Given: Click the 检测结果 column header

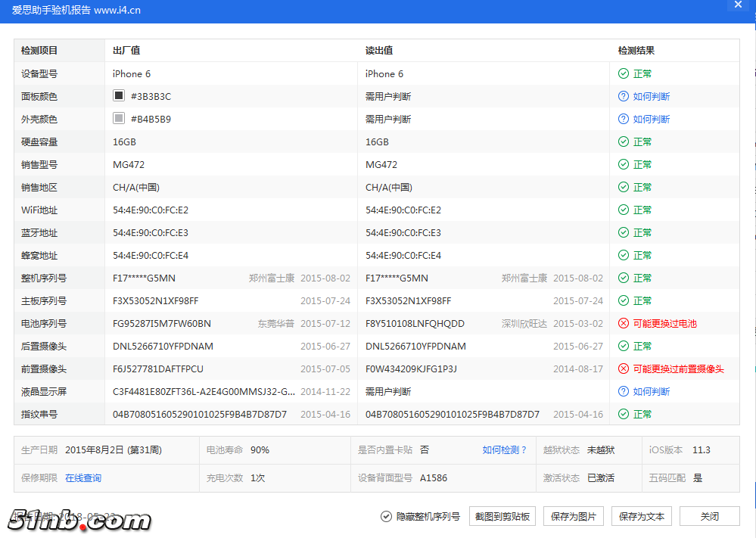Looking at the screenshot, I should [636, 51].
